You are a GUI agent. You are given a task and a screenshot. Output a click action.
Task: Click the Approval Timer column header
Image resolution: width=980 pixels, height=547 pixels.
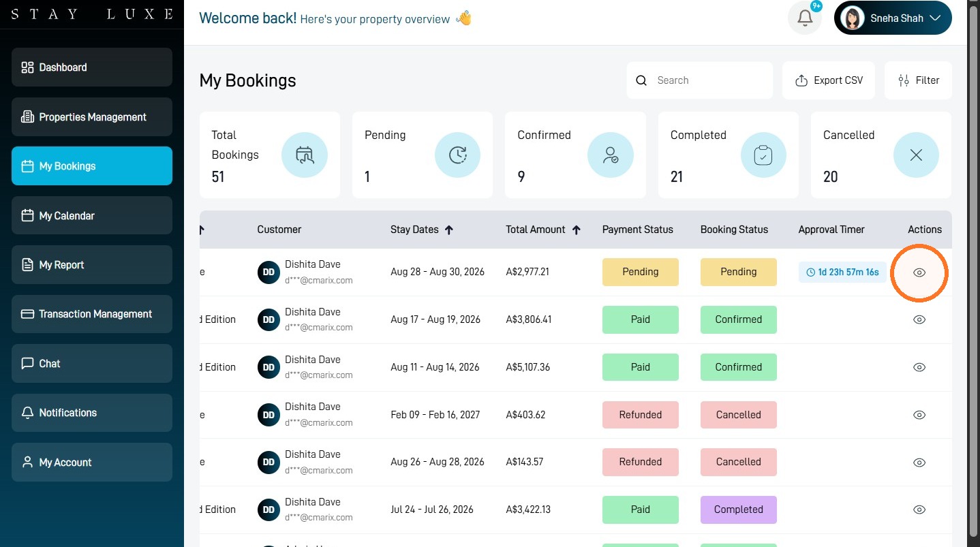(831, 230)
